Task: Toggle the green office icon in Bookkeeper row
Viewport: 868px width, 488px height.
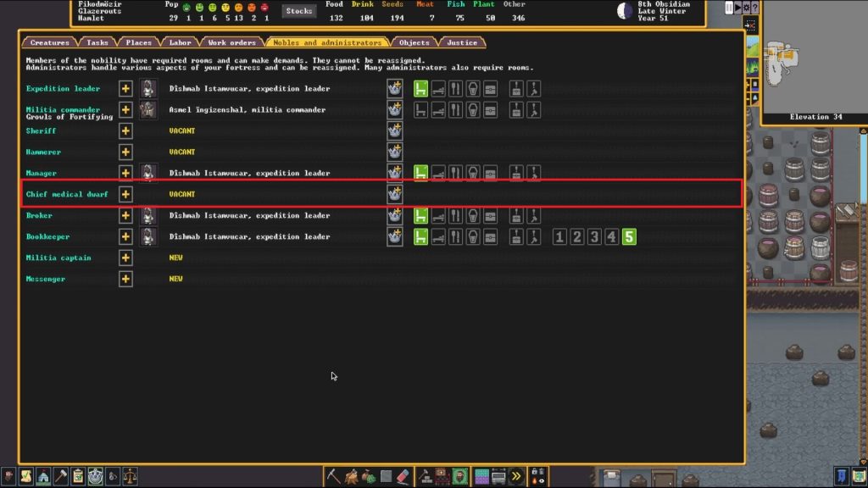Action: (x=420, y=237)
